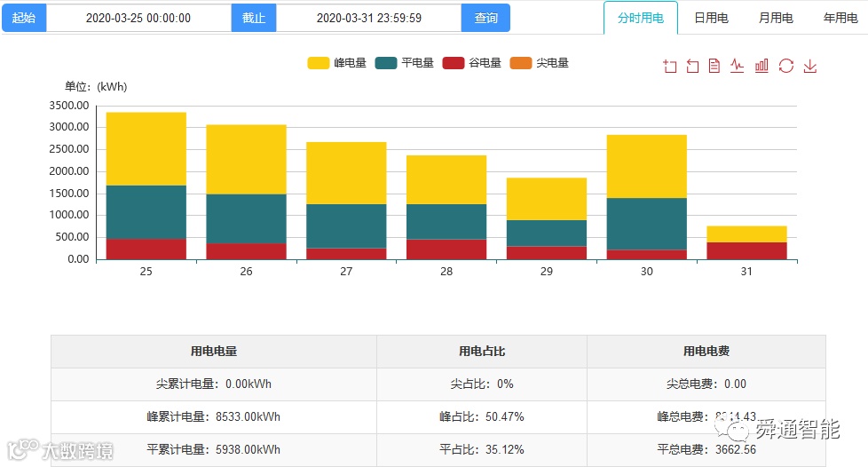Screen dimensions: 868x467
Task: Click cell 尖总电费：0.00
Action: (706, 384)
